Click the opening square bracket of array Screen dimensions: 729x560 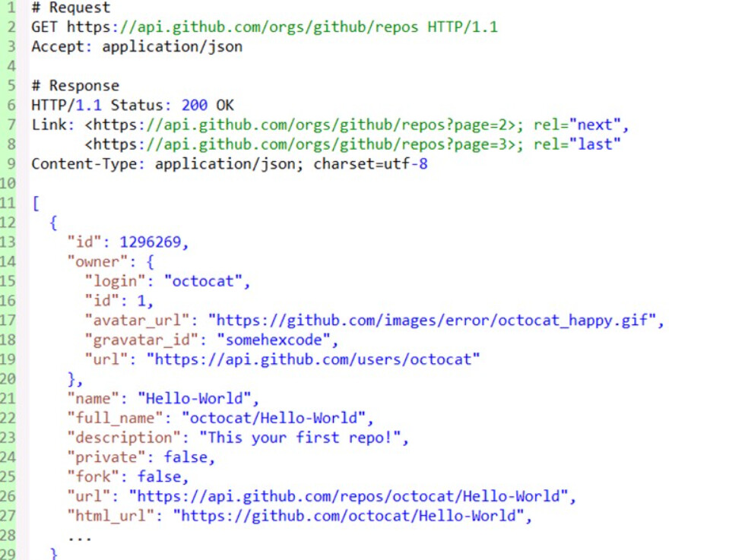(x=36, y=203)
